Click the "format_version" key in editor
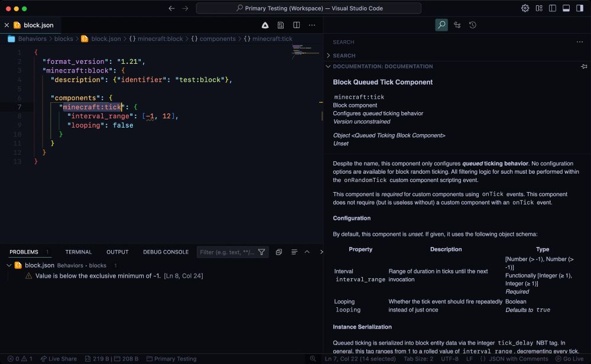This screenshot has height=364, width=591. click(x=76, y=61)
